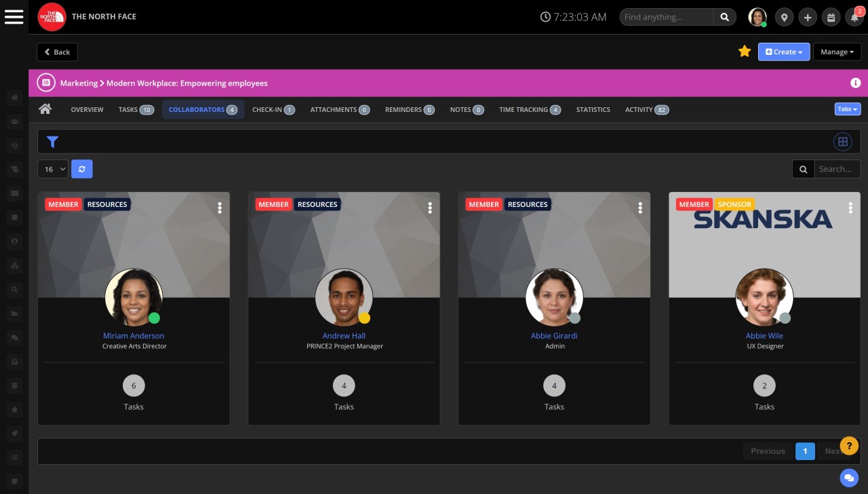Click the yellow favorite star

pyautogui.click(x=744, y=52)
